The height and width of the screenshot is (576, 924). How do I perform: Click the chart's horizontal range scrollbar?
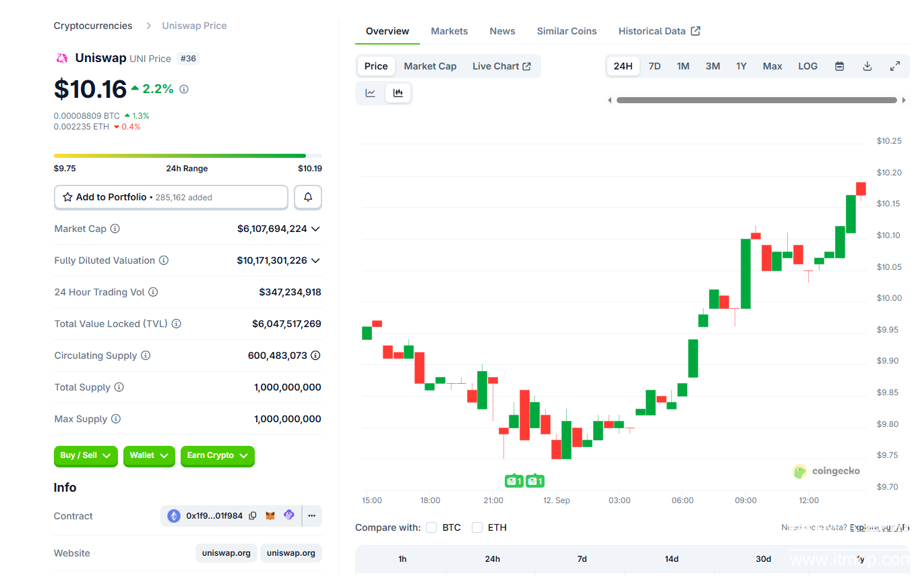[x=756, y=100]
